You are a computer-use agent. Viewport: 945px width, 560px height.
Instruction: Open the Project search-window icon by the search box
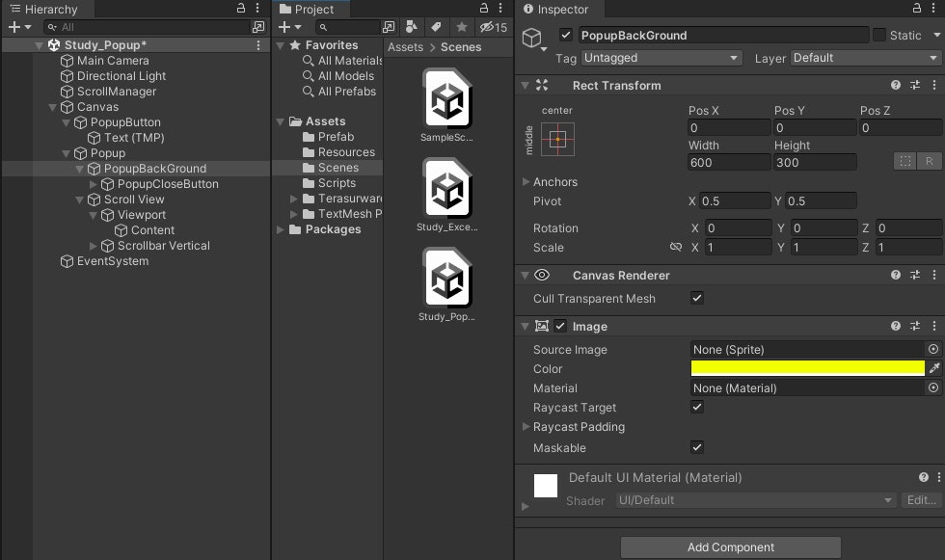click(390, 27)
